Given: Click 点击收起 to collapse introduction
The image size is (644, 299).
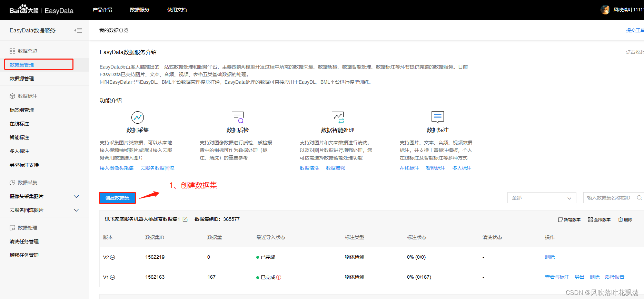Looking at the screenshot, I should pyautogui.click(x=635, y=52).
